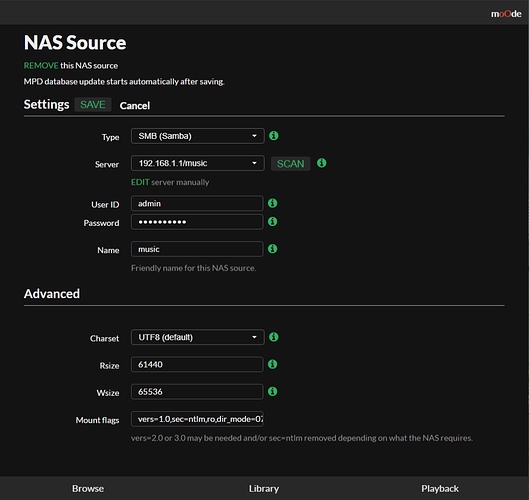529x500 pixels.
Task: Open the Type dropdown showing SMB (Samba)
Action: 198,136
